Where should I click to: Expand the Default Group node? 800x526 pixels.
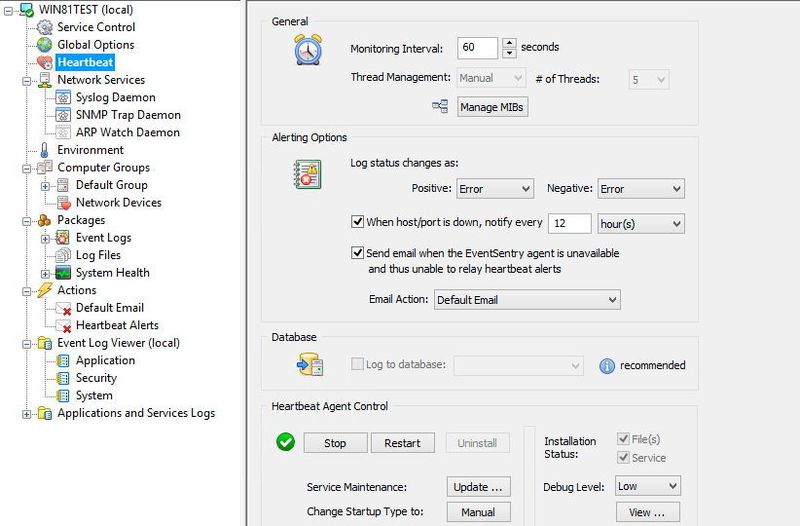click(45, 186)
